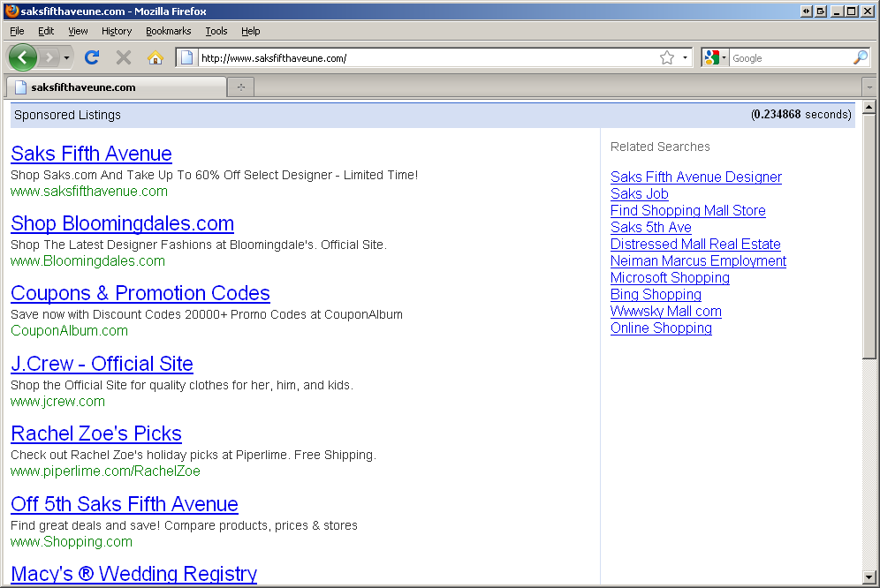Click the Firefox logo in title bar

pos(11,11)
